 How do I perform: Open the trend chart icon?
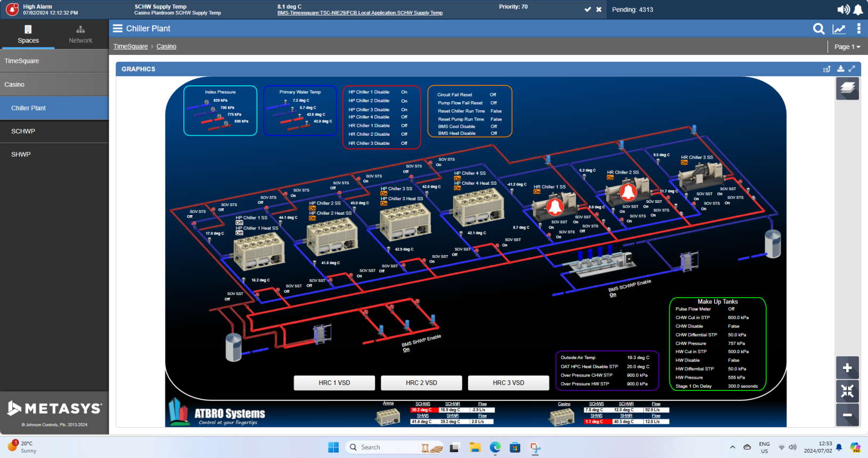point(839,29)
